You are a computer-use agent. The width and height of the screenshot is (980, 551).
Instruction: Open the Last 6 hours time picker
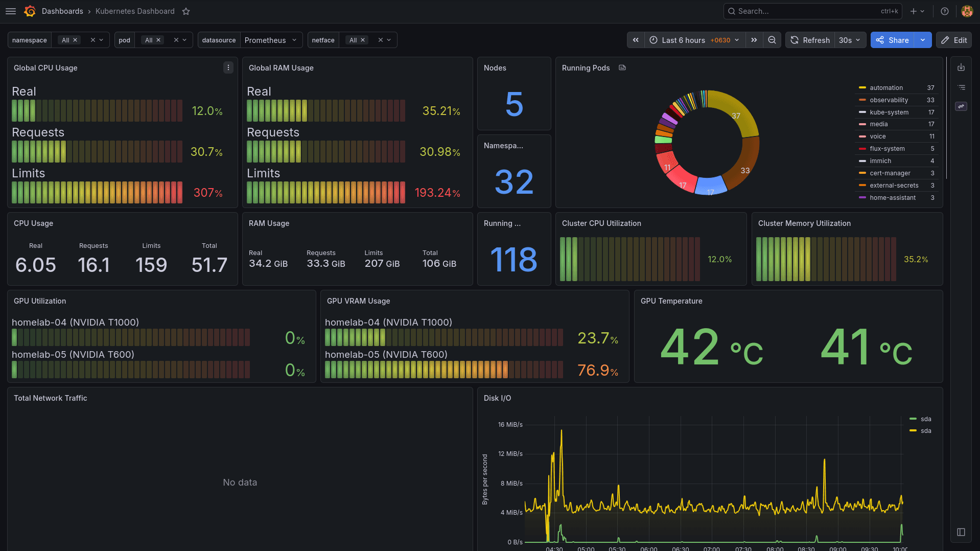point(695,40)
